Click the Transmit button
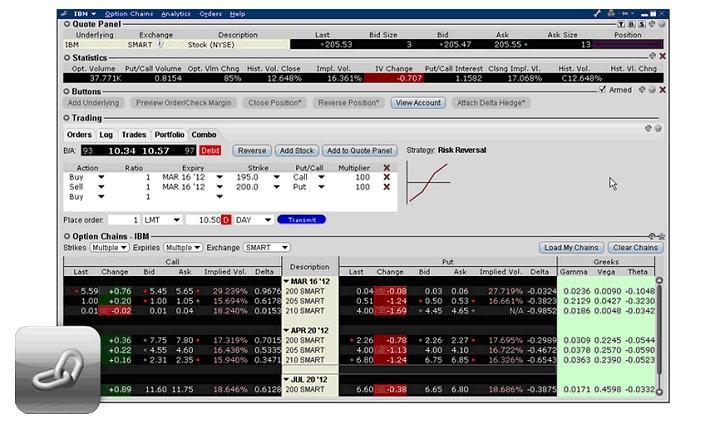Viewport: 720px width, 424px height. pos(302,220)
